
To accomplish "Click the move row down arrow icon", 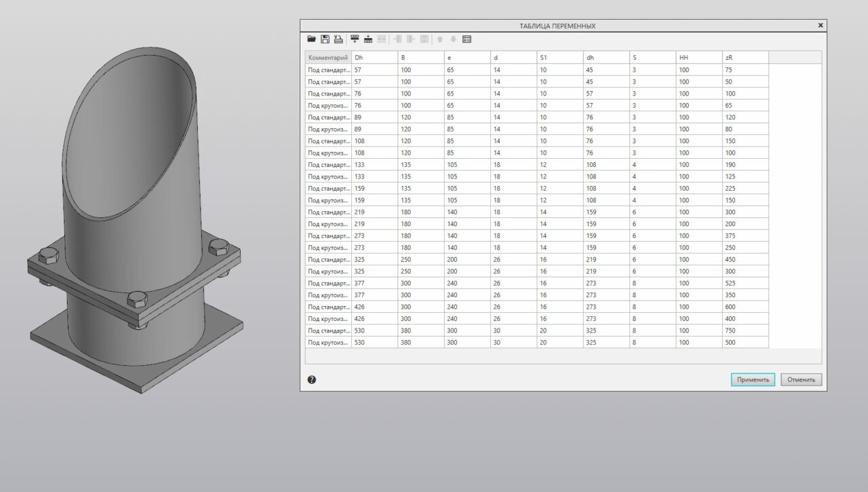I will (453, 39).
